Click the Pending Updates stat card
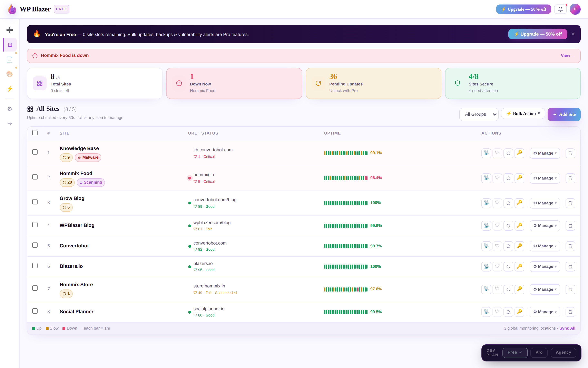Image resolution: width=588 pixels, height=368 pixels. 373,83
